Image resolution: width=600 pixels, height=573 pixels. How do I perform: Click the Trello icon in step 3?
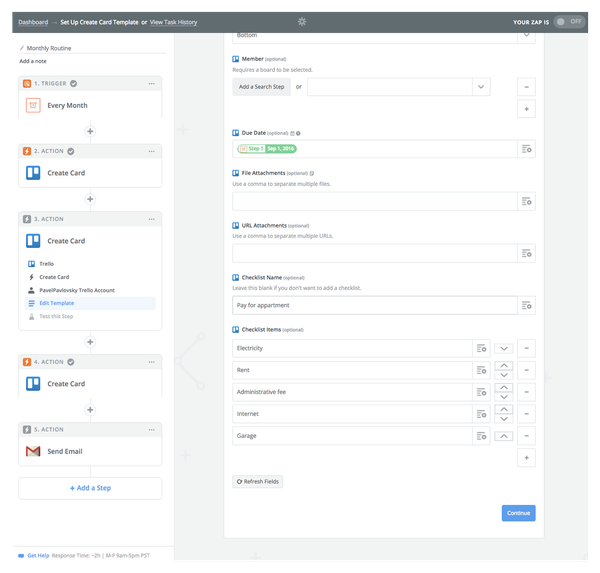(33, 241)
